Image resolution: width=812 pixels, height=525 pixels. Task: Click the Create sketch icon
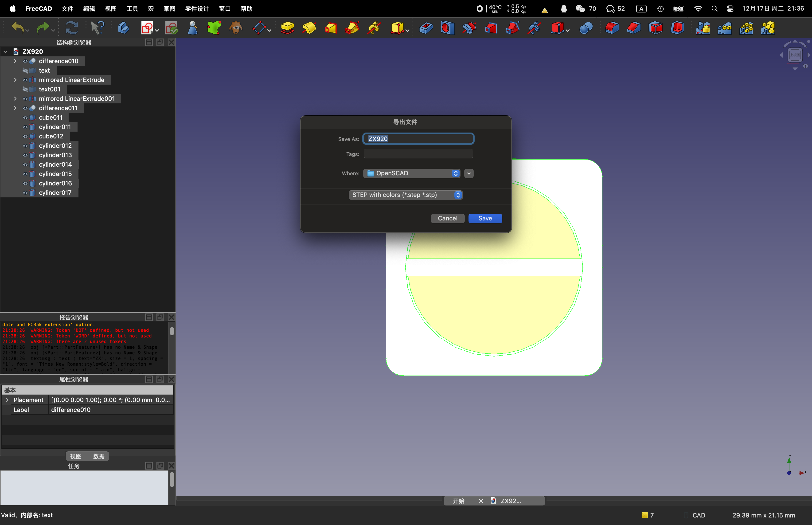(x=147, y=28)
